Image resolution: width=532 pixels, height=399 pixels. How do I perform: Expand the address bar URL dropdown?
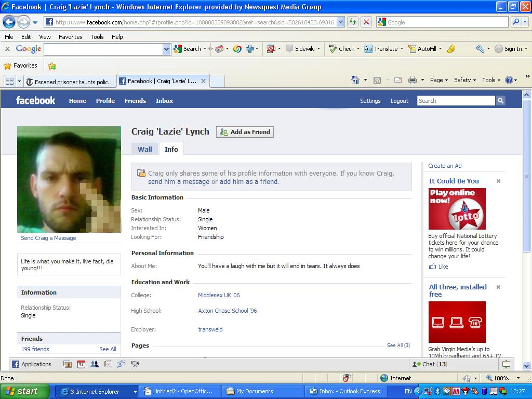341,22
